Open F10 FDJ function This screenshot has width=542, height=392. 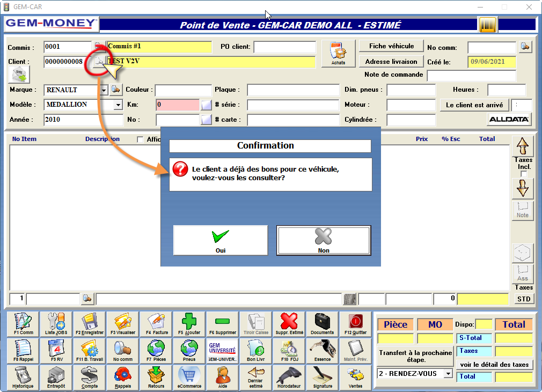289,351
